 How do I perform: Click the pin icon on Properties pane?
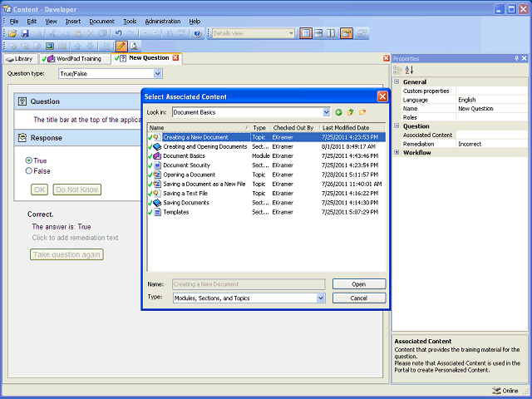point(516,58)
